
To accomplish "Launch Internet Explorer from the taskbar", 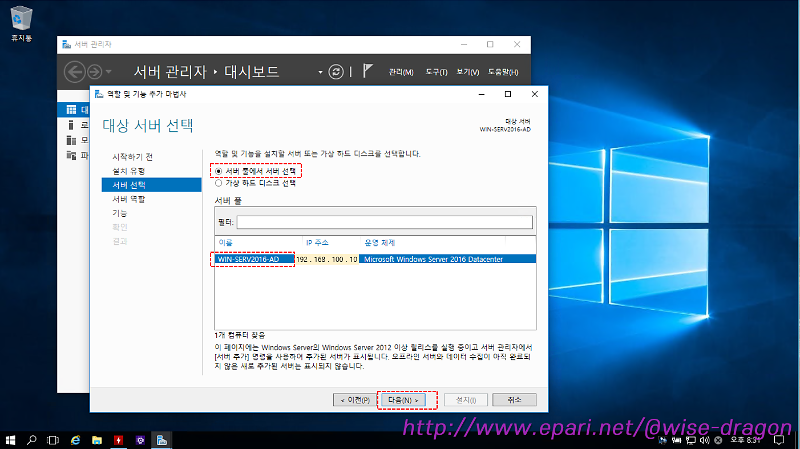I will [x=75, y=440].
